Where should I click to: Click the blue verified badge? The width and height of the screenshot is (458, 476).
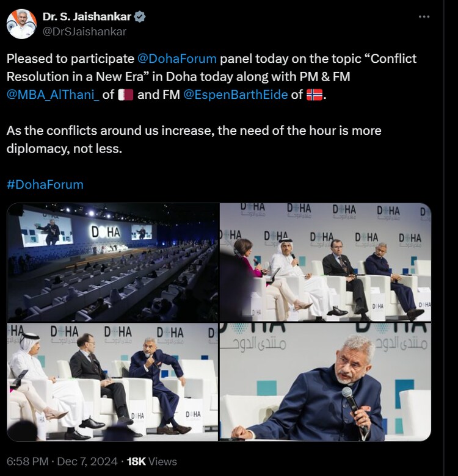[139, 16]
